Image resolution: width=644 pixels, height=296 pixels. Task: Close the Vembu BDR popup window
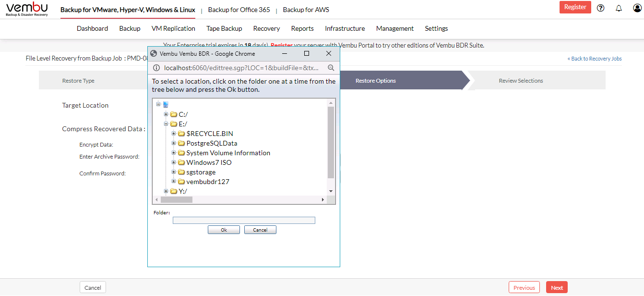tap(329, 53)
